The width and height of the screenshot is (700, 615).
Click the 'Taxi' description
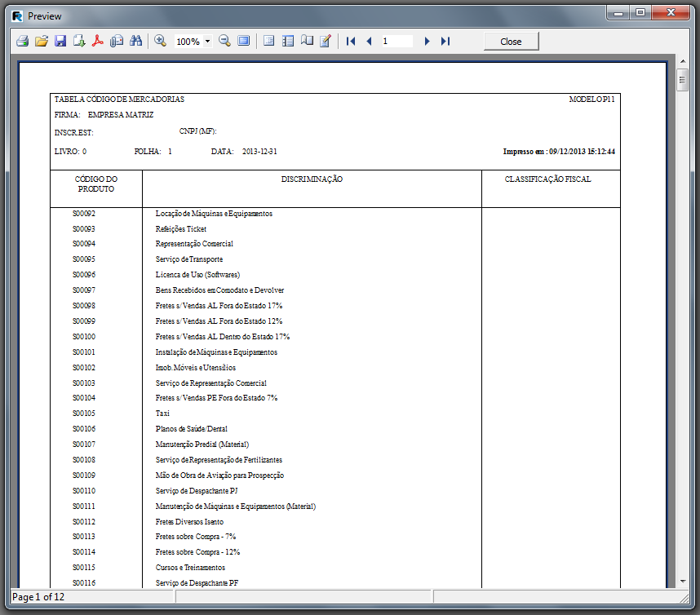point(162,414)
